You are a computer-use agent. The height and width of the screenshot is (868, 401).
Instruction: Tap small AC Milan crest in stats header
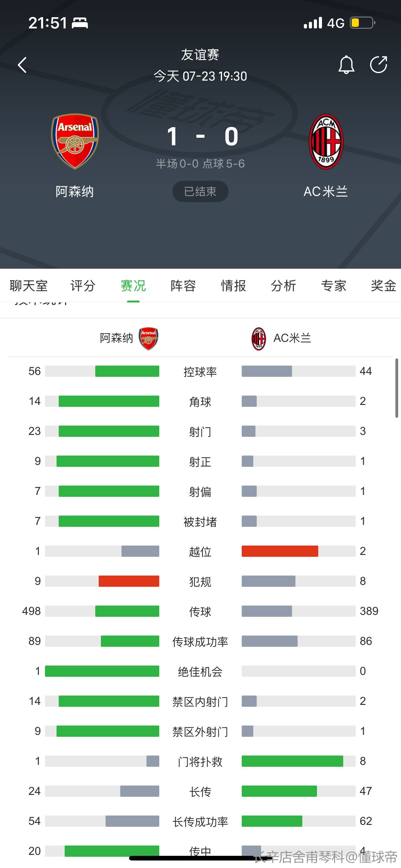(x=259, y=339)
